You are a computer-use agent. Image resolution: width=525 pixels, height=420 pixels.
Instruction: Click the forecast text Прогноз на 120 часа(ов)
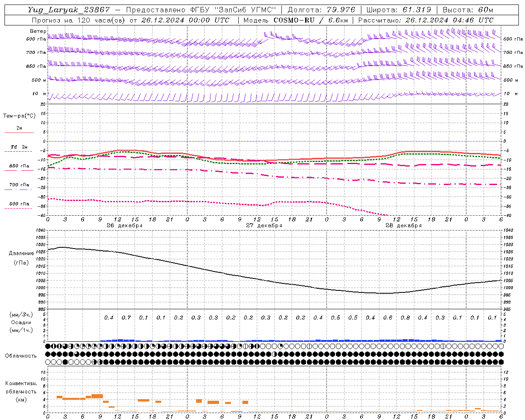click(x=79, y=20)
